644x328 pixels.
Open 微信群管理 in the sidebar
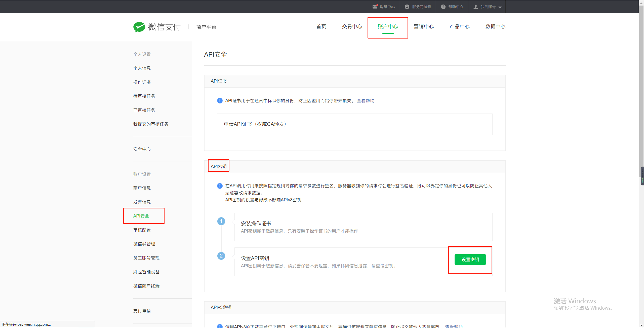(144, 244)
